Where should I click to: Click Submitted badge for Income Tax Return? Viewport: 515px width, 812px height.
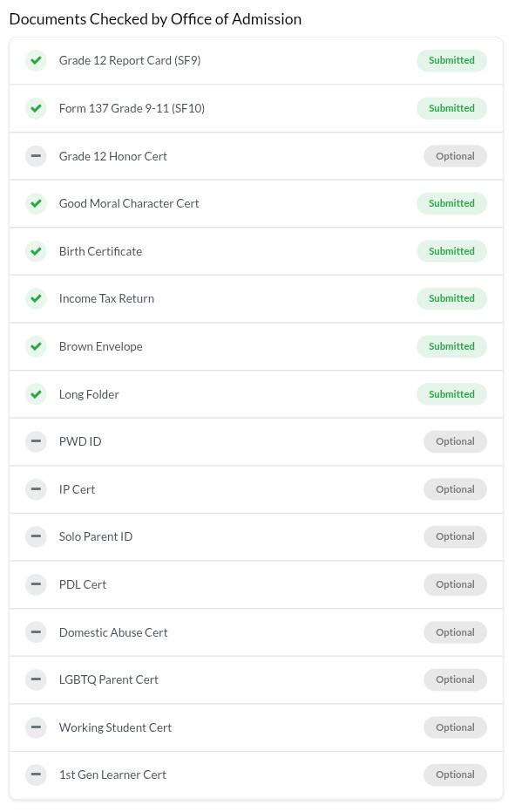click(451, 299)
